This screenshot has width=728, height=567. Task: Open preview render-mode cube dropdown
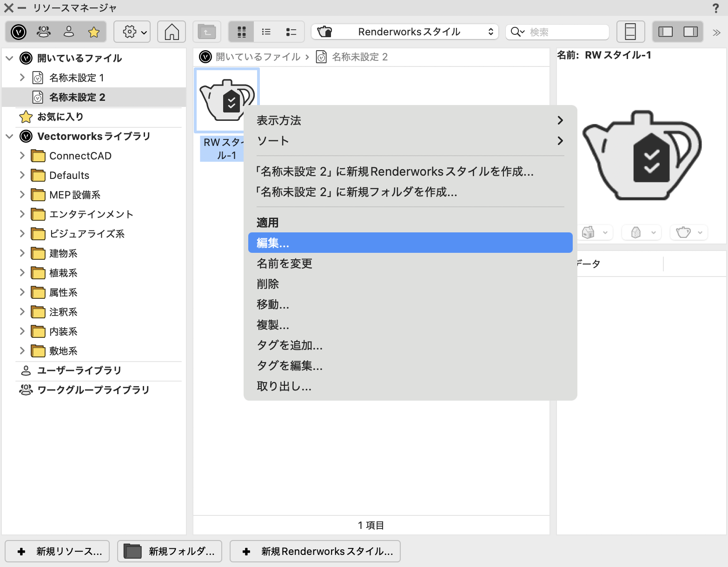click(x=642, y=232)
